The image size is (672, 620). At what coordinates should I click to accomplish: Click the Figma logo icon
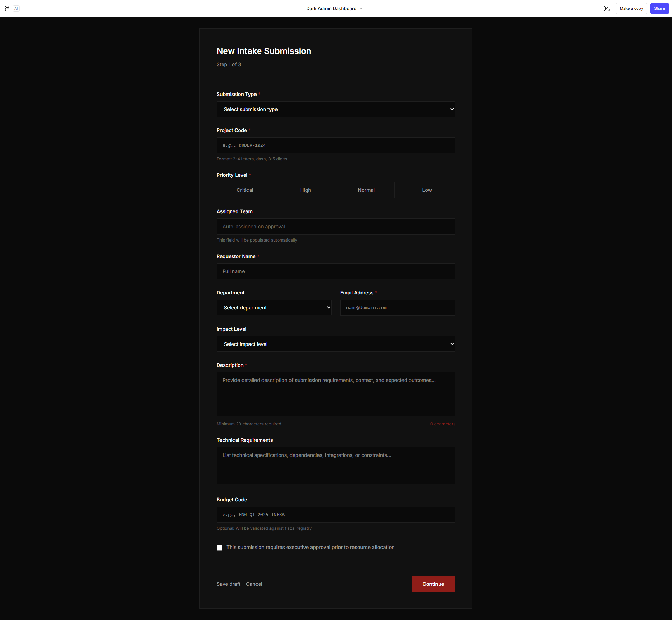point(7,8)
